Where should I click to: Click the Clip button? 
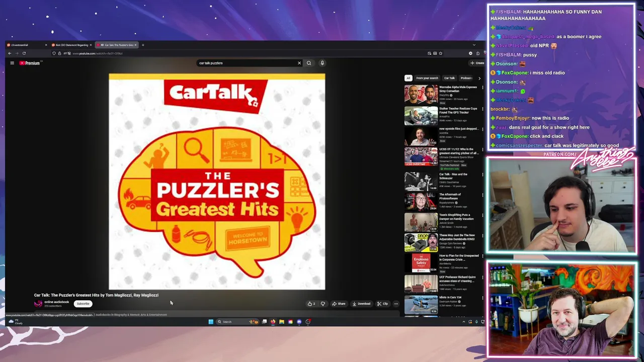(382, 304)
